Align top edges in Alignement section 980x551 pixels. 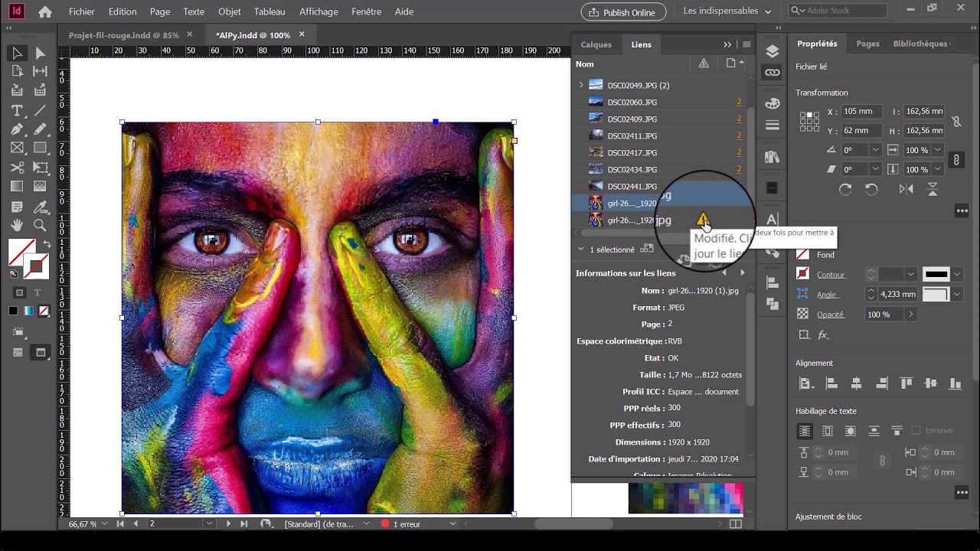(906, 384)
